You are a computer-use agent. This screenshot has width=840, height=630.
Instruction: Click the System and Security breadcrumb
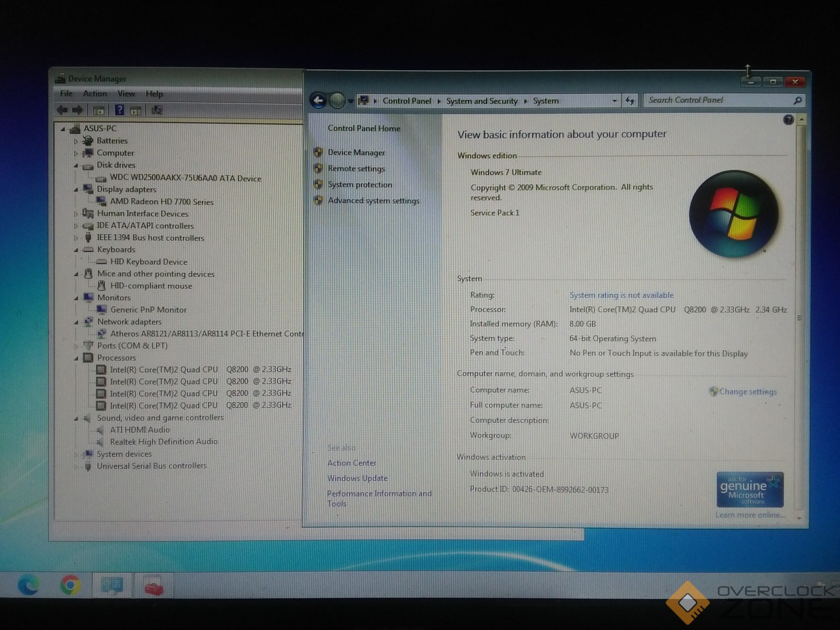[x=481, y=101]
